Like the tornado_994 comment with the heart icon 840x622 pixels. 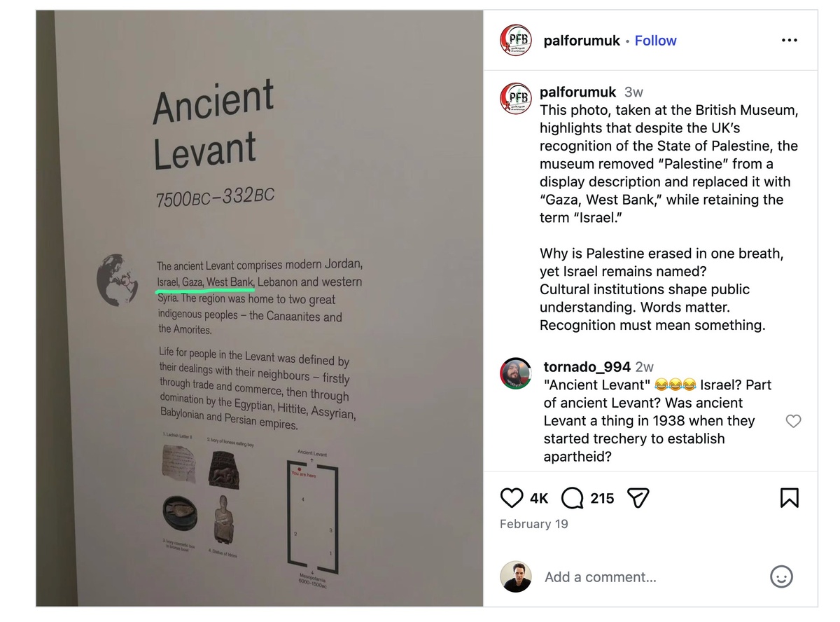[793, 421]
